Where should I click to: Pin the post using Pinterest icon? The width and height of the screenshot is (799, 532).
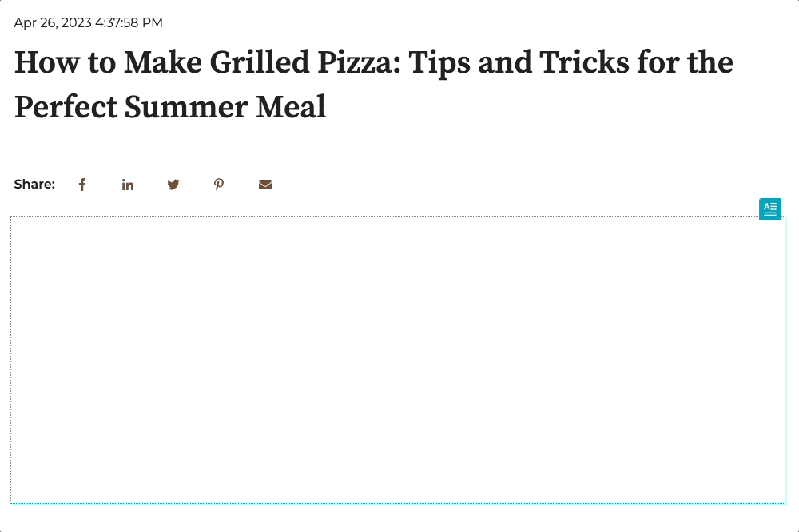click(x=219, y=185)
